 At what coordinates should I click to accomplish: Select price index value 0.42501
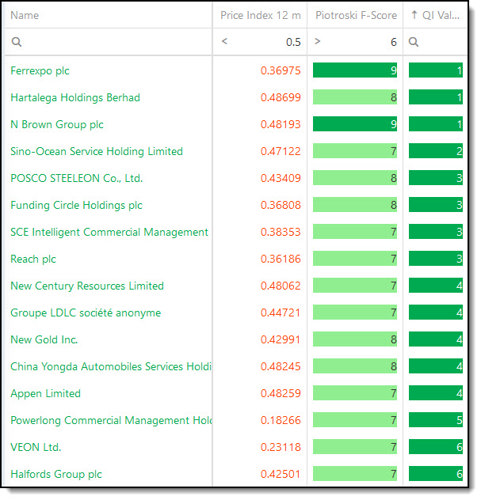(x=281, y=474)
